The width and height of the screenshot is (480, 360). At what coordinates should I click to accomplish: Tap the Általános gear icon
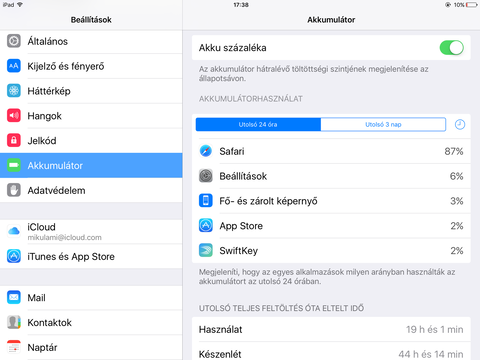point(14,41)
